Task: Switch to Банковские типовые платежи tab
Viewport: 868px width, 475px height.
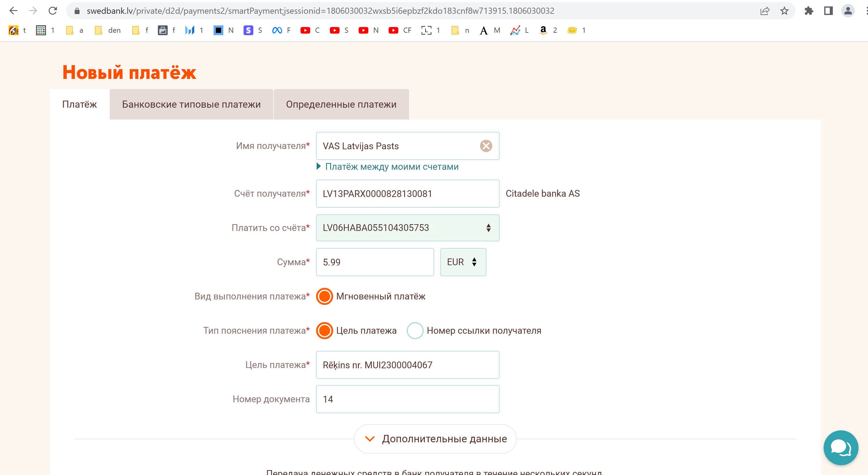Action: [x=192, y=104]
